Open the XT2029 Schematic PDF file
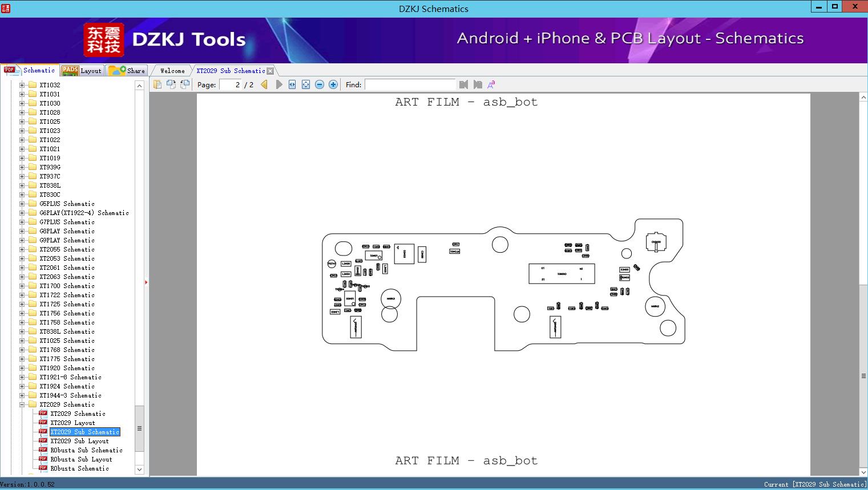868x490 pixels. tap(78, 414)
